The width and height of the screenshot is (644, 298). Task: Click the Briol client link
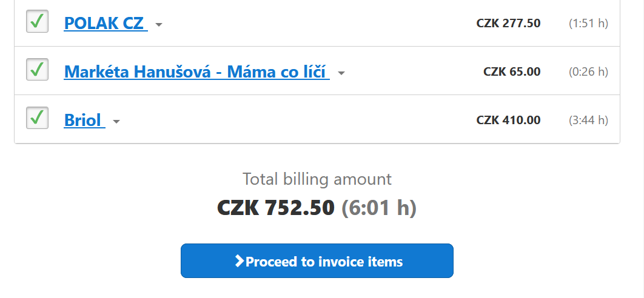(x=82, y=120)
